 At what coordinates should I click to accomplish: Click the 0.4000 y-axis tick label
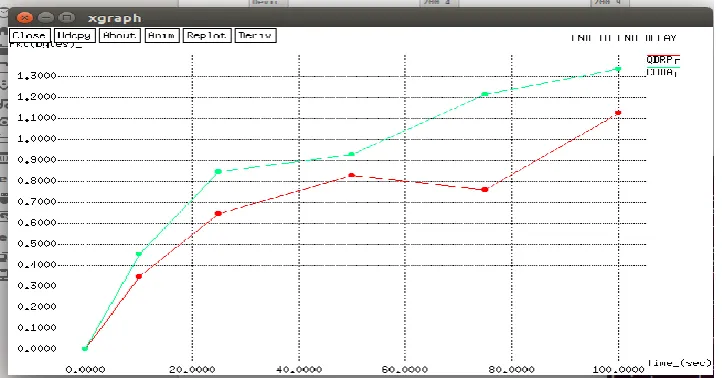(x=37, y=265)
